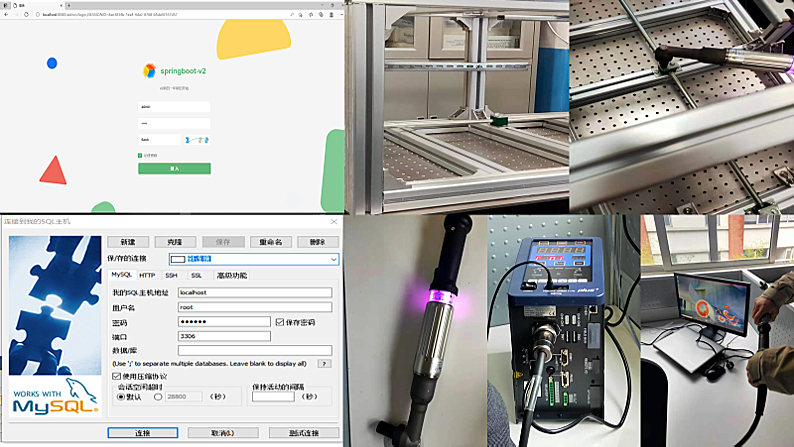This screenshot has width=794, height=447.
Task: Refresh the captcha image on login form
Action: pyautogui.click(x=196, y=139)
